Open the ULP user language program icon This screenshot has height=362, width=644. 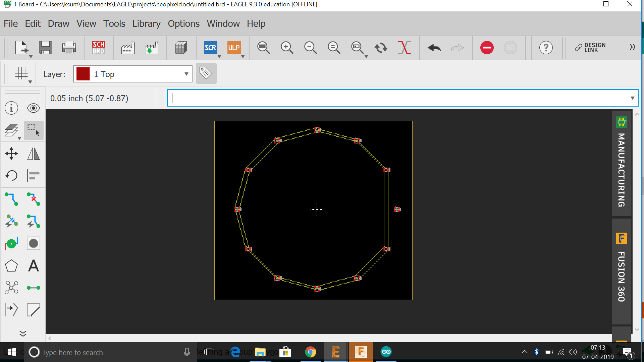click(x=234, y=48)
